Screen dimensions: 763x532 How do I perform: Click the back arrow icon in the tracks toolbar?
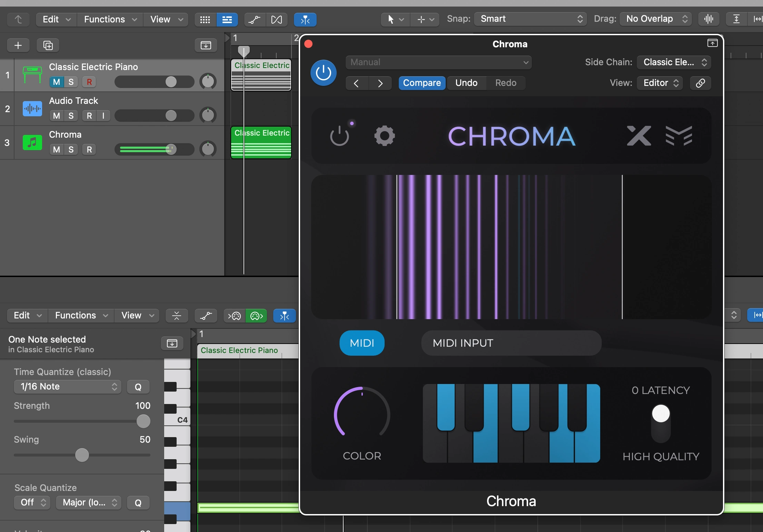[x=18, y=19]
